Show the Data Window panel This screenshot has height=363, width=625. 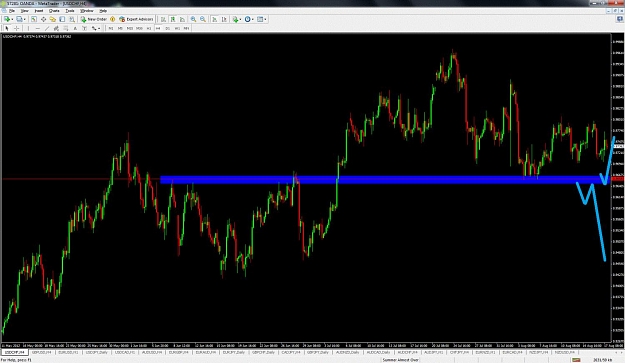pyautogui.click(x=43, y=19)
